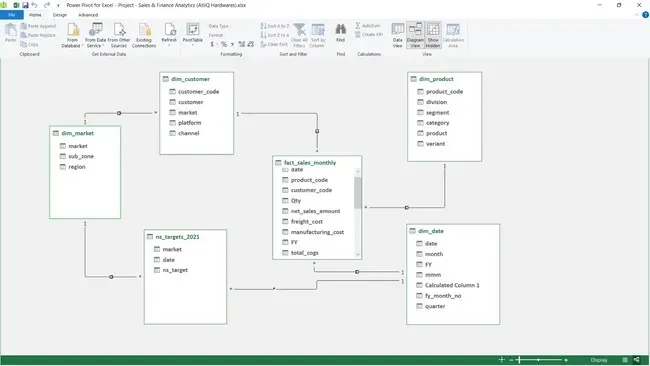Open the AutoSum dropdown
This screenshot has height=366, width=650.
(x=368, y=26)
